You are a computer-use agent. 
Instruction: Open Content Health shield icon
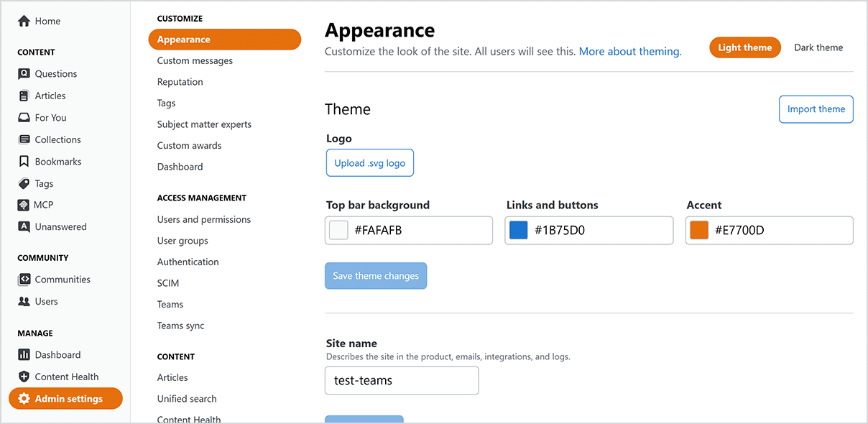pos(24,377)
